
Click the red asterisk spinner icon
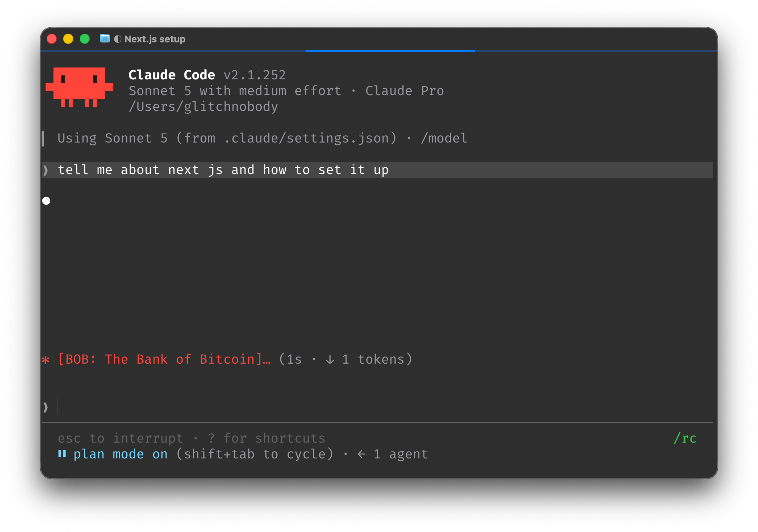tap(46, 360)
